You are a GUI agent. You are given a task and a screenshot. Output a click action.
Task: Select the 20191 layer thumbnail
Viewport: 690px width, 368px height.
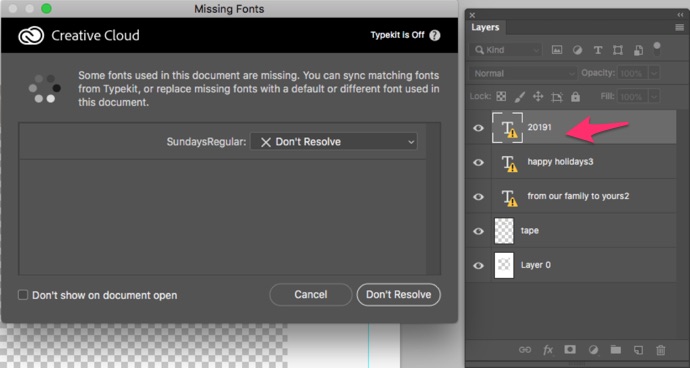tap(507, 128)
